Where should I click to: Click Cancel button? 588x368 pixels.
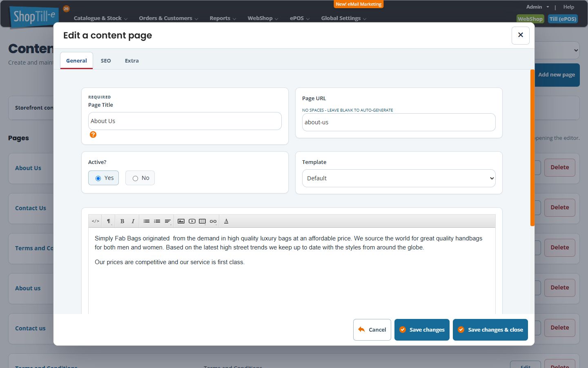(372, 330)
